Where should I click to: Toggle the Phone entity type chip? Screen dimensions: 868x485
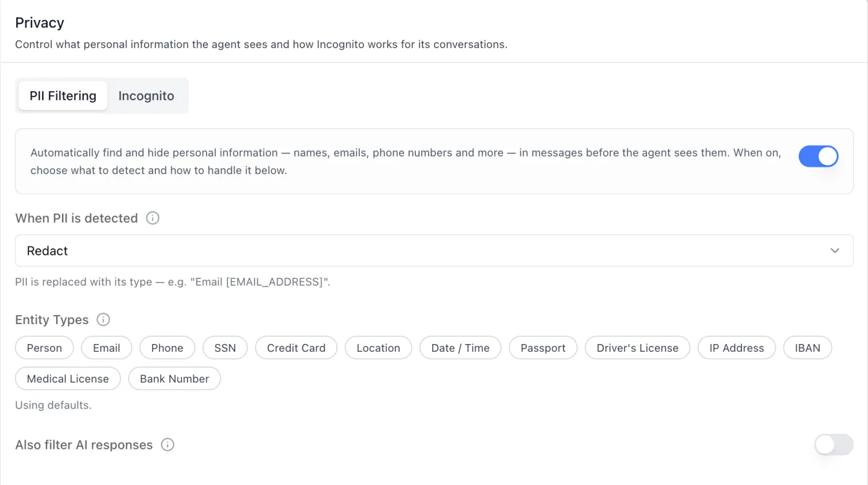click(x=168, y=348)
